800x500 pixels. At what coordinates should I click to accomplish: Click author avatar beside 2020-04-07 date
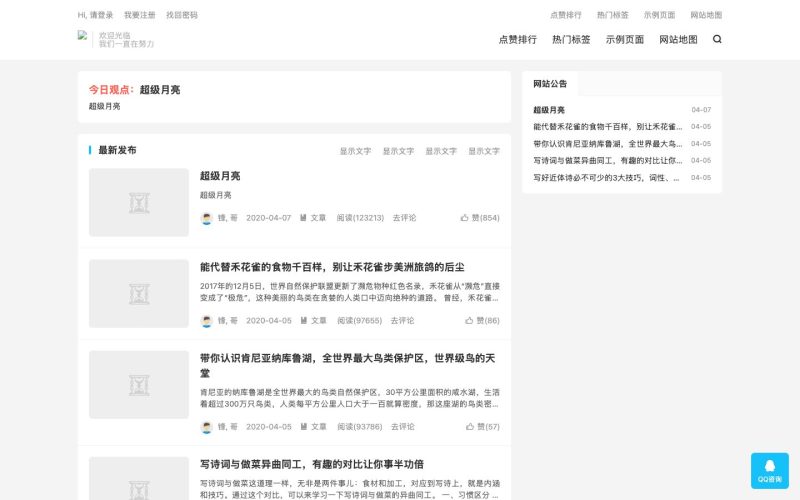click(x=207, y=218)
